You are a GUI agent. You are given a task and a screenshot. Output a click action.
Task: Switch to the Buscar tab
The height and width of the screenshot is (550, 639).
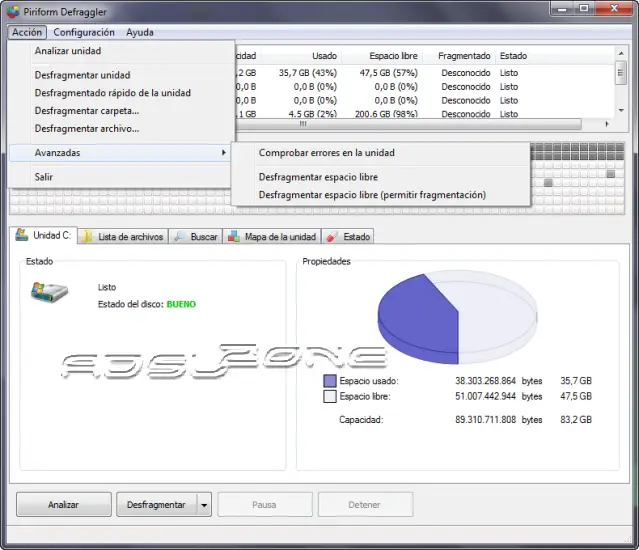point(196,237)
